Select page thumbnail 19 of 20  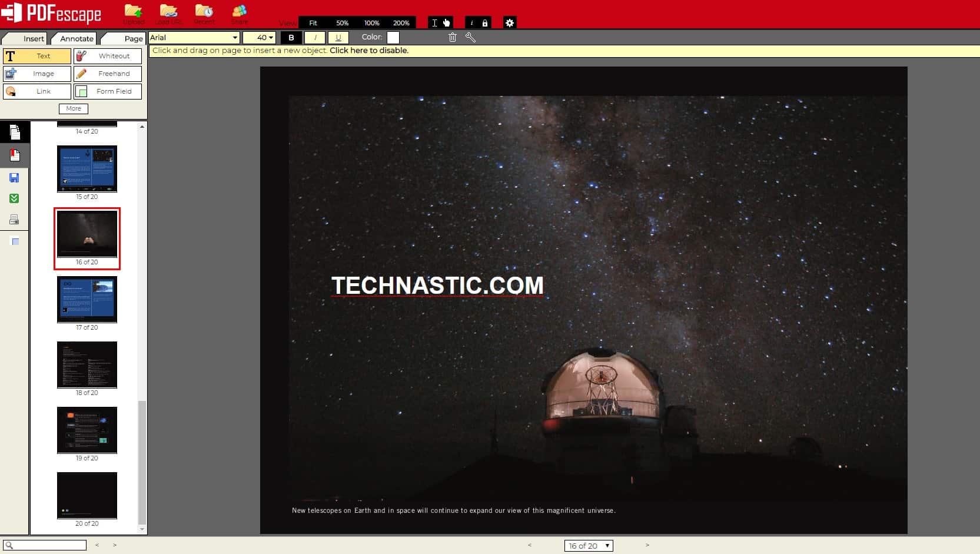pos(87,430)
